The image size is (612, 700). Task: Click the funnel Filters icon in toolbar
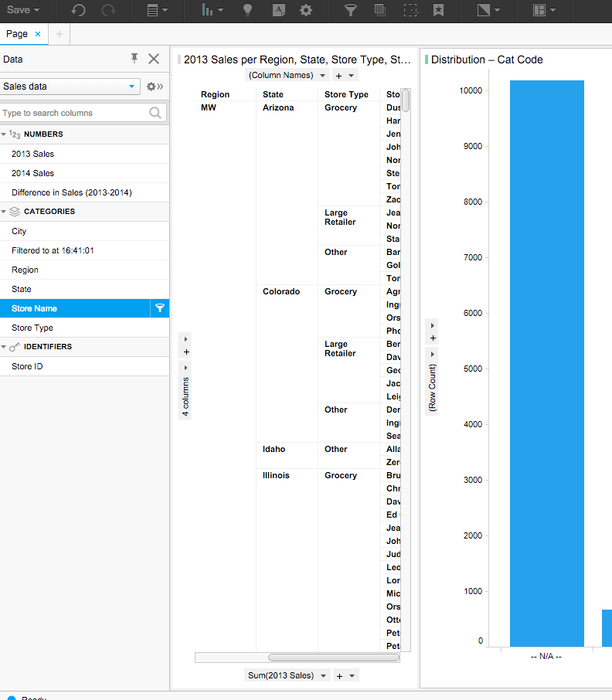[x=350, y=10]
